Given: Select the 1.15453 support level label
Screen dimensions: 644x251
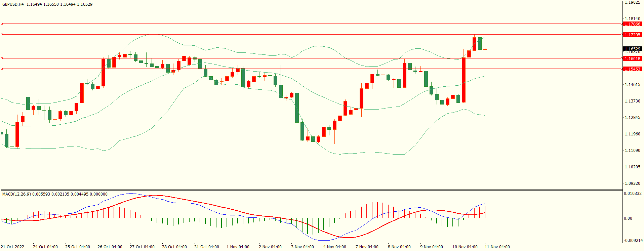Looking at the screenshot, I should (x=632, y=69).
